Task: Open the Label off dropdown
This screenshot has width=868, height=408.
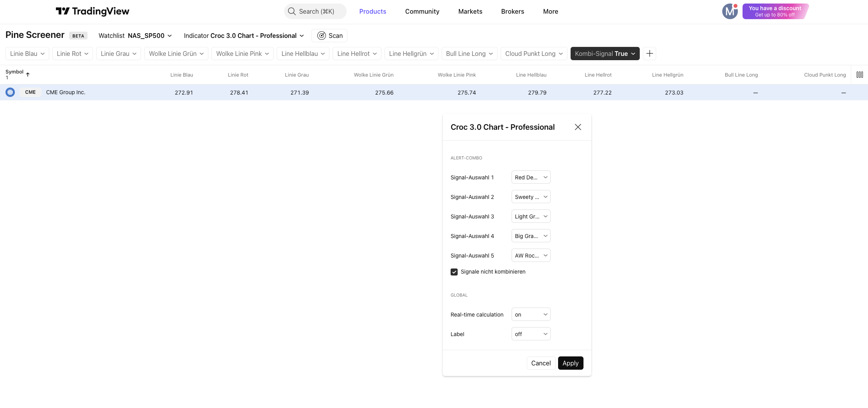Action: point(531,334)
